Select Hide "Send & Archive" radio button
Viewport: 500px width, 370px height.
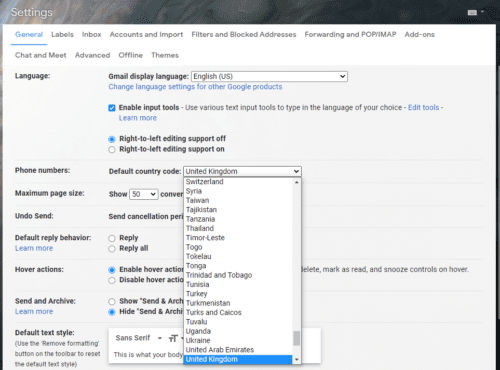pyautogui.click(x=112, y=312)
